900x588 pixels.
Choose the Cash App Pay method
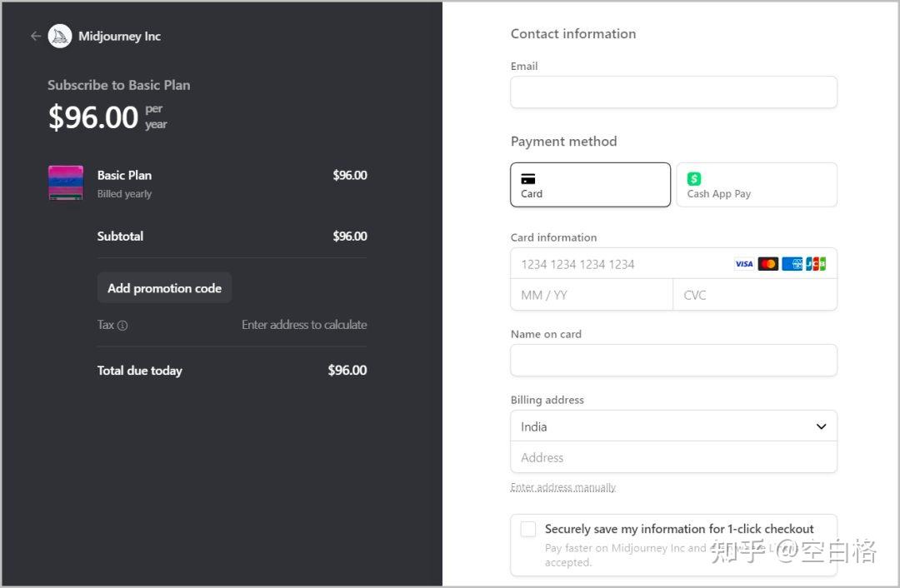click(x=756, y=185)
